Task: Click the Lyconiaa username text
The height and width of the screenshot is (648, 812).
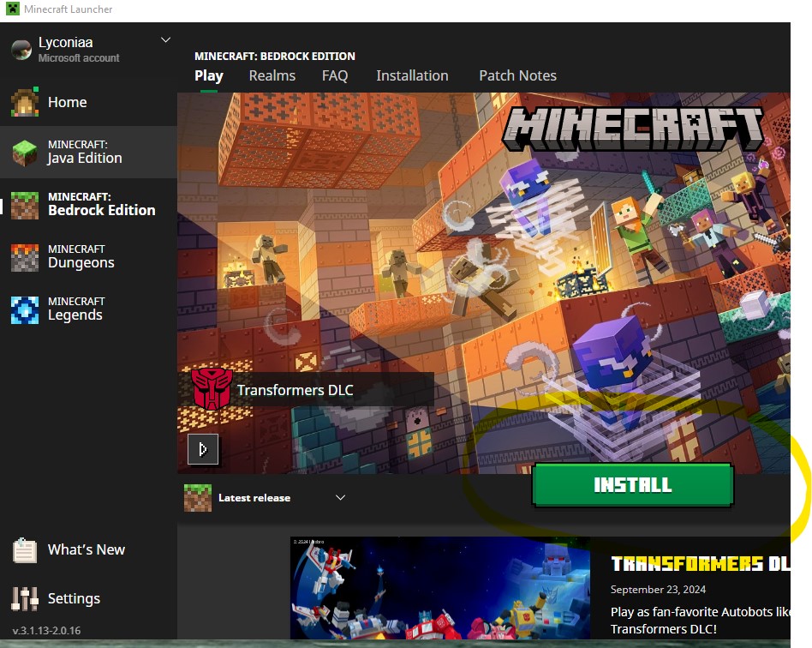Action: click(66, 43)
